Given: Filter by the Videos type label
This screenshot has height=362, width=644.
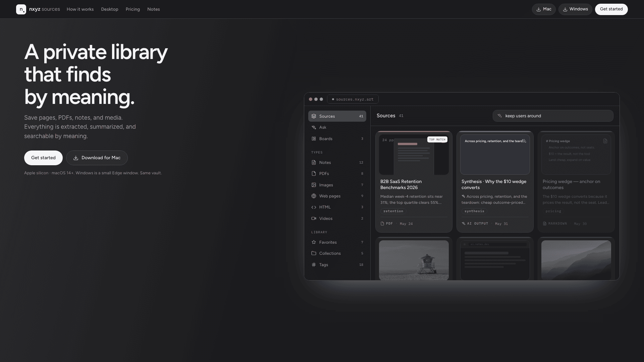Looking at the screenshot, I should tap(326, 219).
